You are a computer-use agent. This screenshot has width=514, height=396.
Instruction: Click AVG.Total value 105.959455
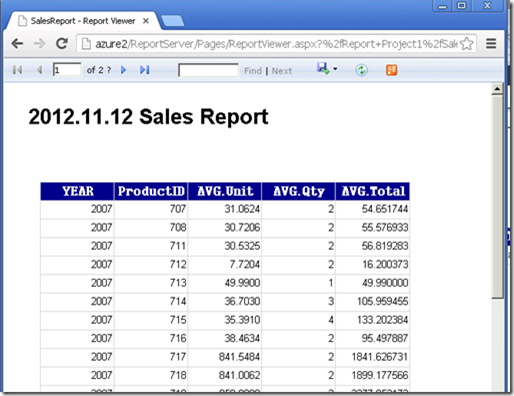tap(382, 302)
